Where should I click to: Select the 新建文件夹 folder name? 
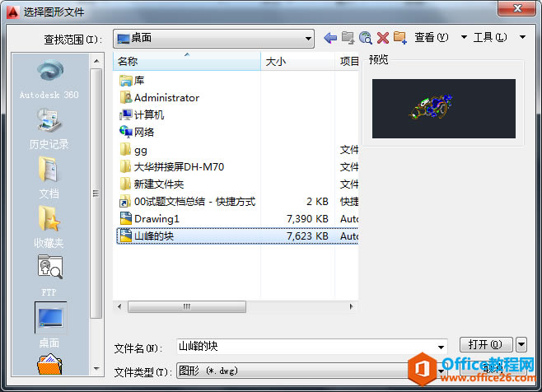point(159,184)
